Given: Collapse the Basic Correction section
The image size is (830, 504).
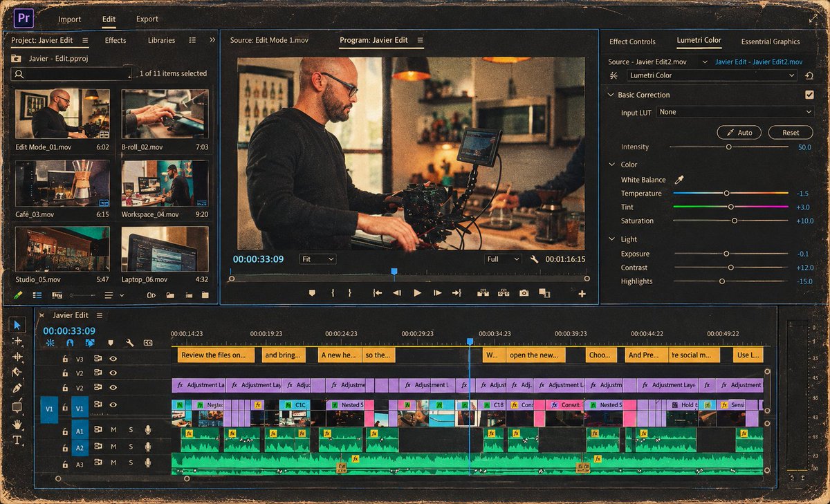Looking at the screenshot, I should point(611,95).
